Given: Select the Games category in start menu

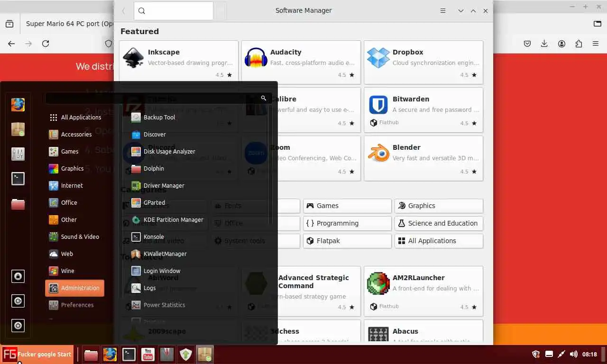Looking at the screenshot, I should click(x=75, y=151).
